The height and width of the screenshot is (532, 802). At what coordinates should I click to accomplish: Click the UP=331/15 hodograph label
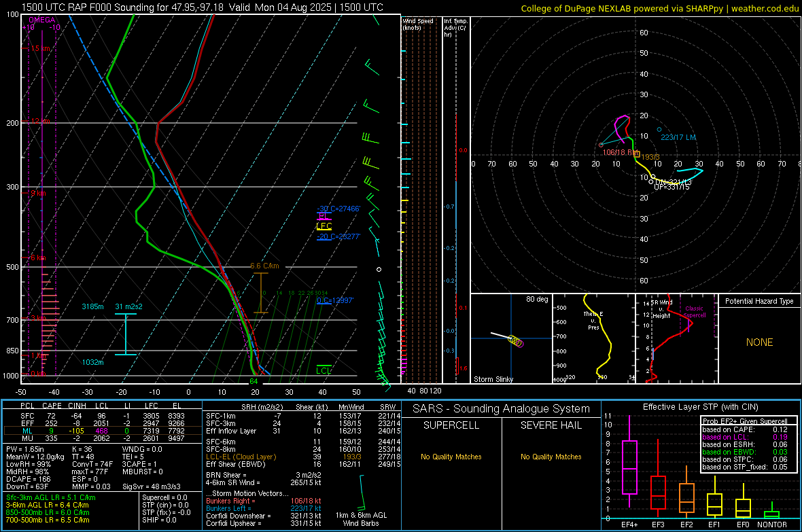pos(672,188)
